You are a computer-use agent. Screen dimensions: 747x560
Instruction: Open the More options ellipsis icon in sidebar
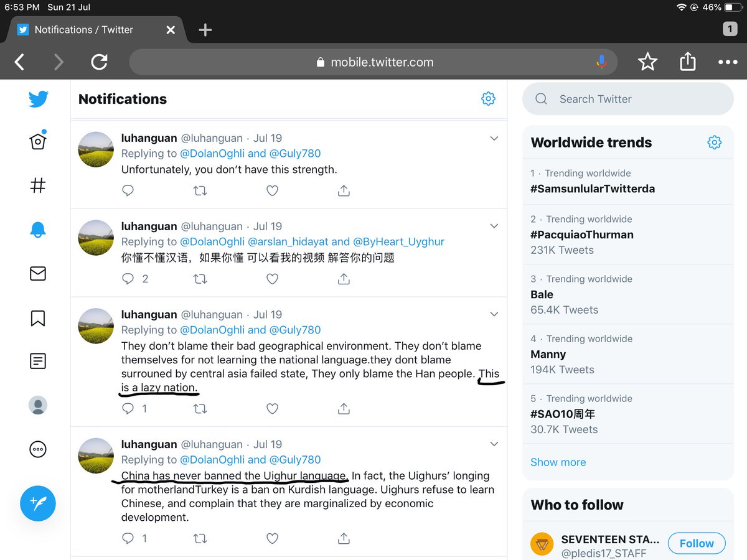38,449
